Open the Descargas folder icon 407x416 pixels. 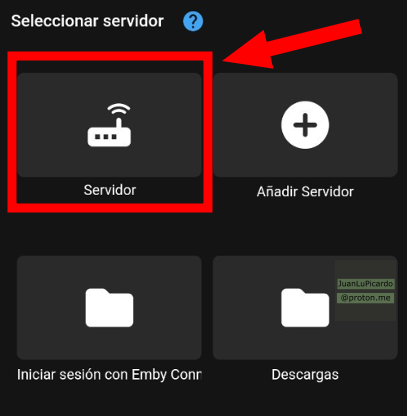305,308
